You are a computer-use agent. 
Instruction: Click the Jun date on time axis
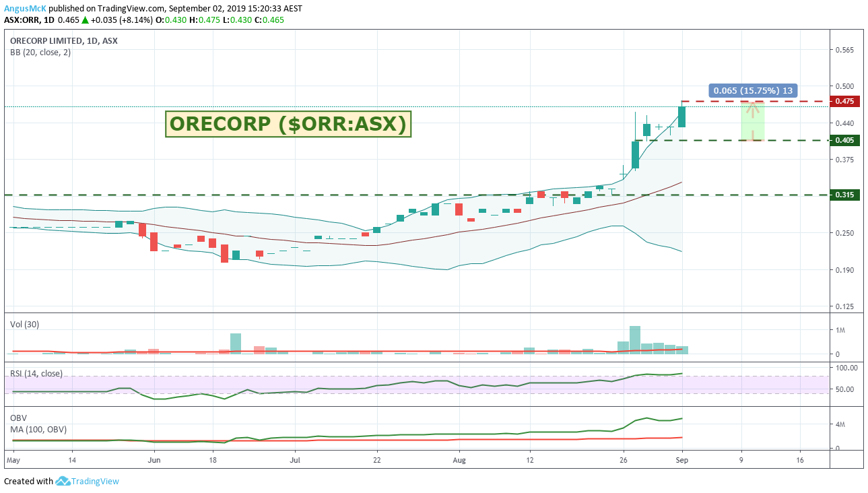(x=154, y=461)
